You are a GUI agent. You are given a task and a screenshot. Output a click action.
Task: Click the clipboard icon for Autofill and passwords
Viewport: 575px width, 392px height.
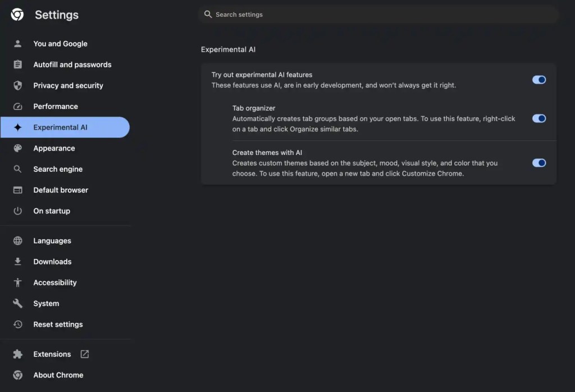pyautogui.click(x=17, y=65)
